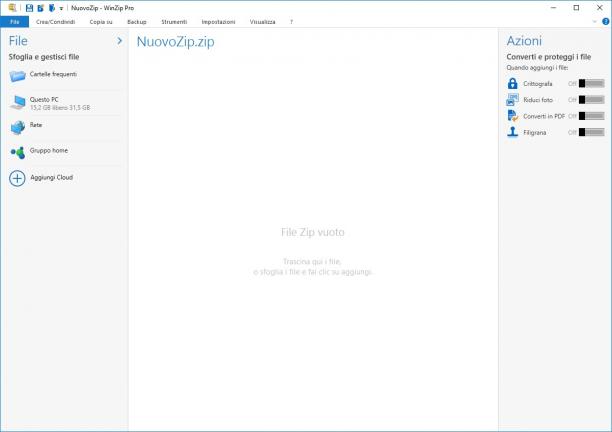Switch to the Crea/Condividi tab
The image size is (612, 432).
(55, 22)
